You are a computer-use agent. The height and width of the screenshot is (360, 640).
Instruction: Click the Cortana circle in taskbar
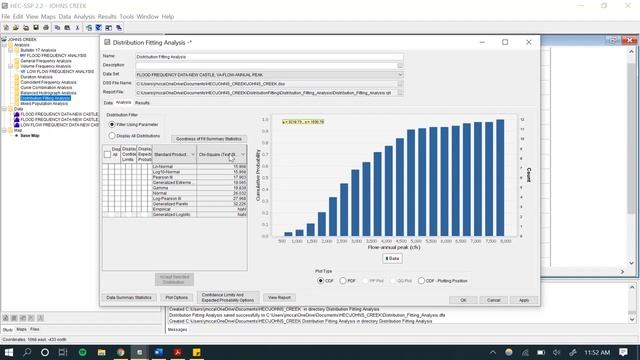pyautogui.click(x=45, y=352)
